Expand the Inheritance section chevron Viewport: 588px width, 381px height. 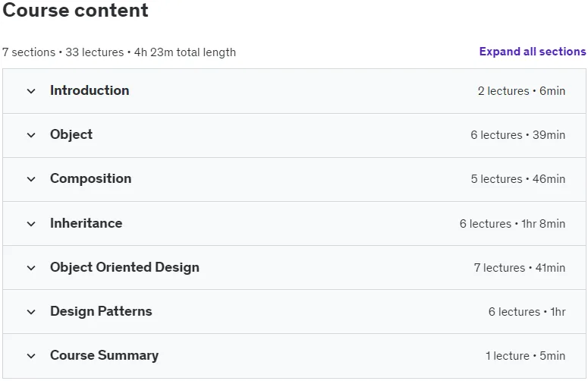pyautogui.click(x=31, y=224)
